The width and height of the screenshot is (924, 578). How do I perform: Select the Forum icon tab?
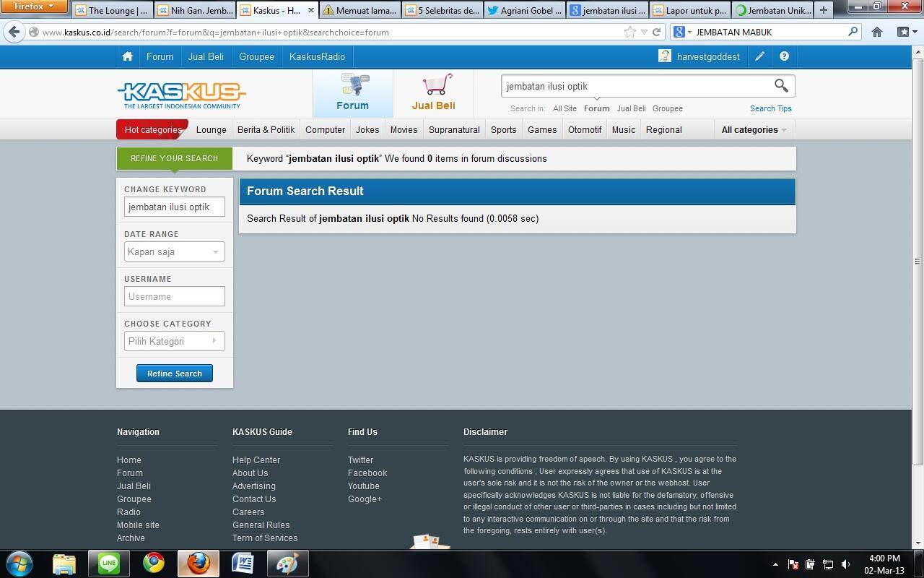tap(352, 93)
